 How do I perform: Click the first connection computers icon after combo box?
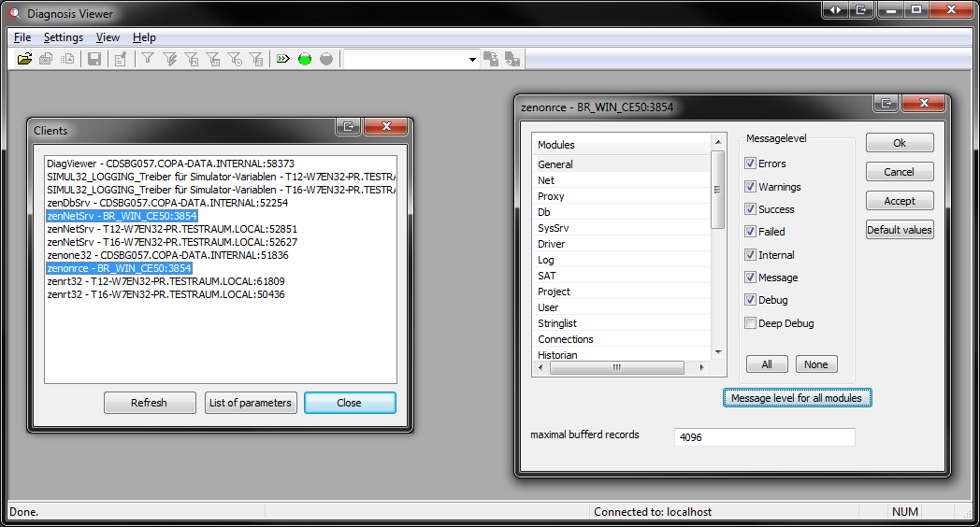(491, 59)
